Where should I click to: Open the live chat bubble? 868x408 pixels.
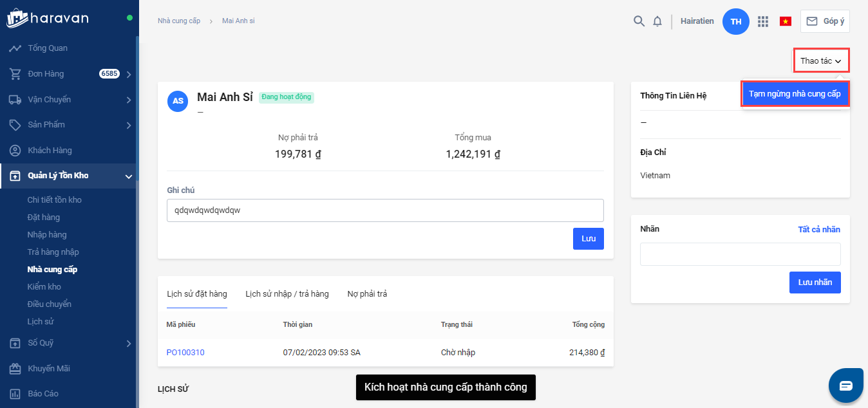(845, 385)
